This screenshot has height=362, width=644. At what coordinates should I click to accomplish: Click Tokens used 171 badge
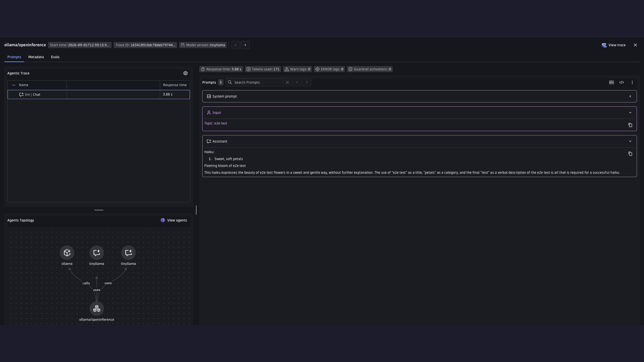pyautogui.click(x=263, y=69)
